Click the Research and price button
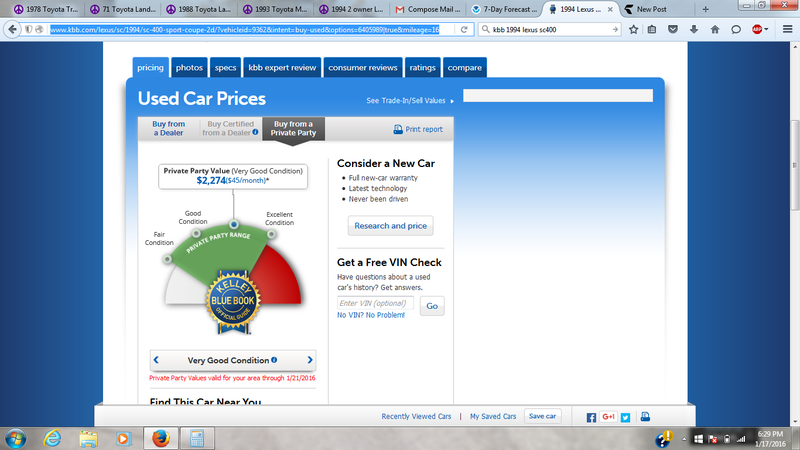This screenshot has height=450, width=800. click(390, 226)
